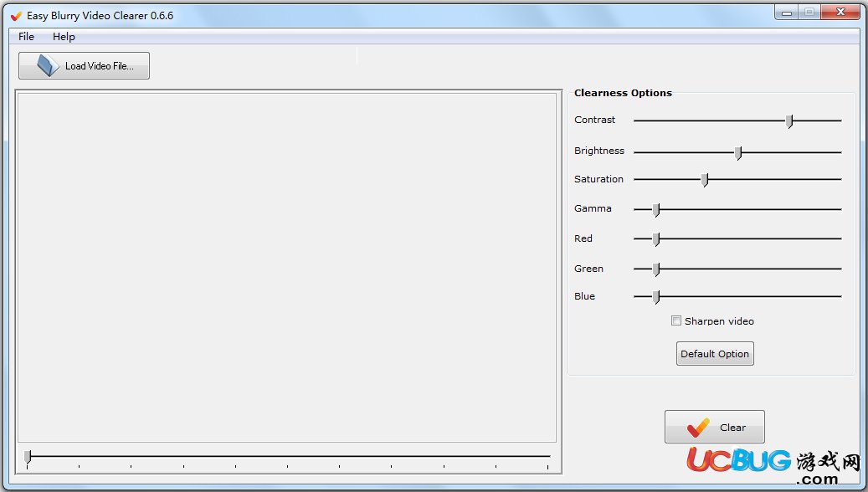The width and height of the screenshot is (868, 492).
Task: Click the Clearness Options heading
Action: (623, 93)
